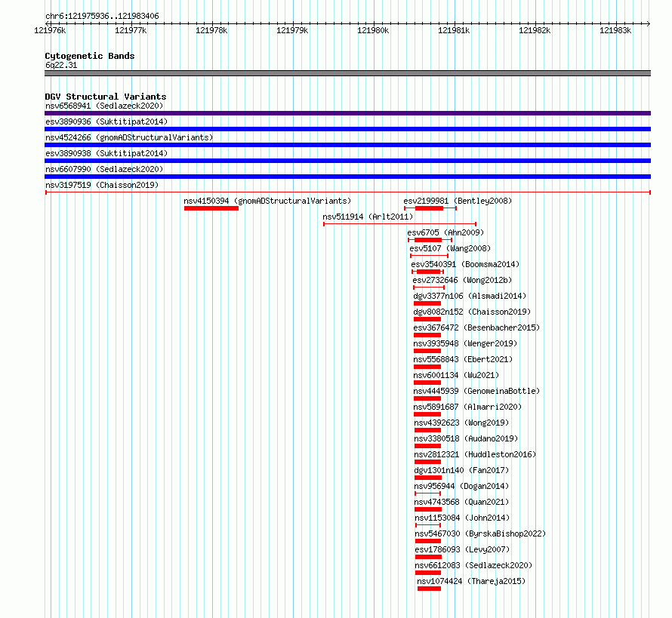Open nsv6607990 (Sedlazeck2020) label

[104, 169]
